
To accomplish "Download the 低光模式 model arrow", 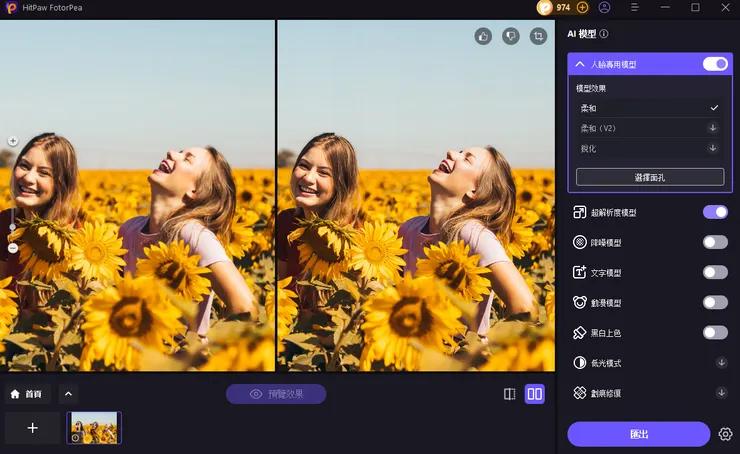I will (721, 362).
